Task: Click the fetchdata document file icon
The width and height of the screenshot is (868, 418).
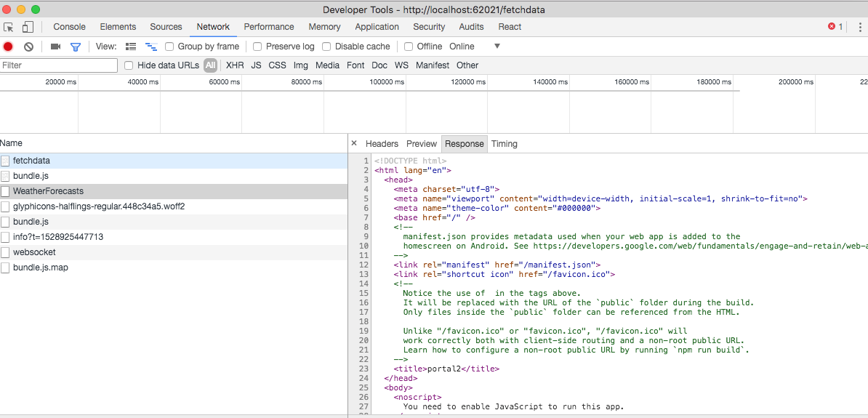Action: [x=6, y=161]
